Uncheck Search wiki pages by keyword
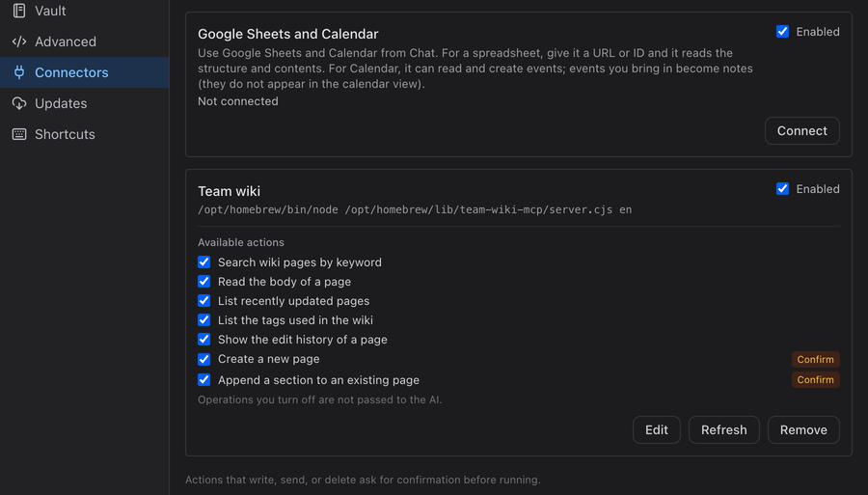 coord(204,261)
